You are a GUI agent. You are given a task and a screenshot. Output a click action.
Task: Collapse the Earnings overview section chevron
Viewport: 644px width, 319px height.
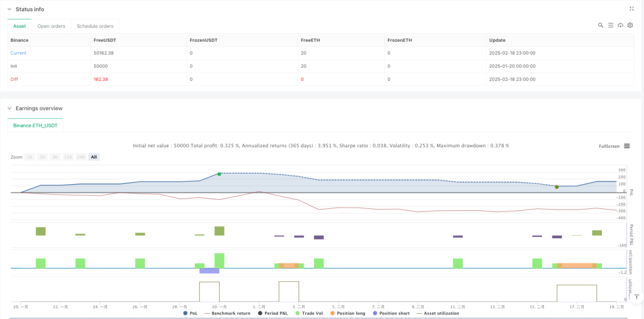click(x=9, y=108)
